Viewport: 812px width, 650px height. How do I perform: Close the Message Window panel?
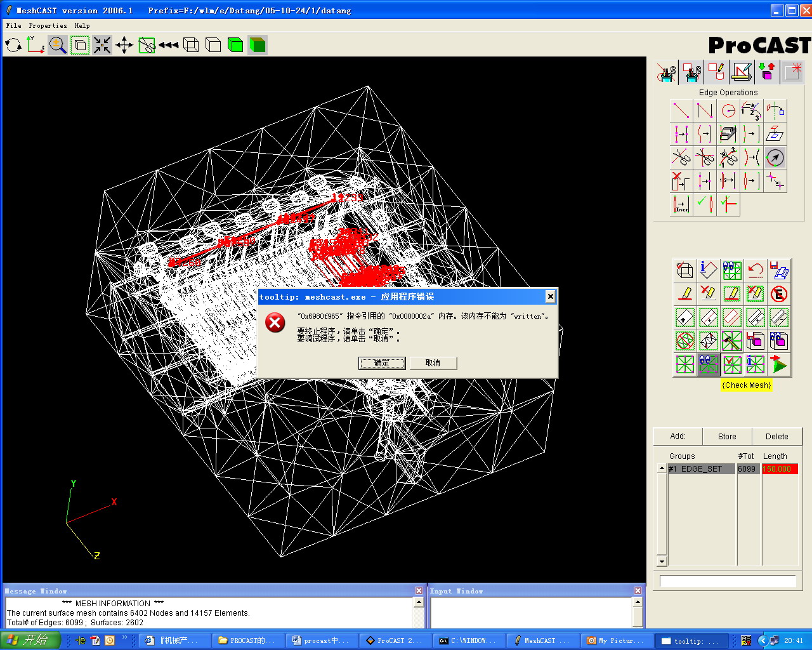coord(419,591)
